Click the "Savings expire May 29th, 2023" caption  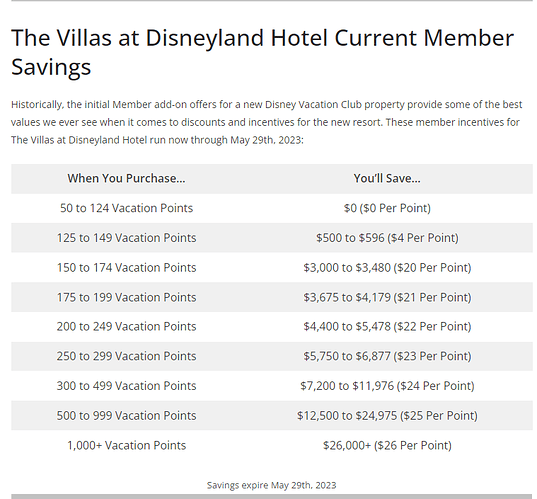coord(272,485)
